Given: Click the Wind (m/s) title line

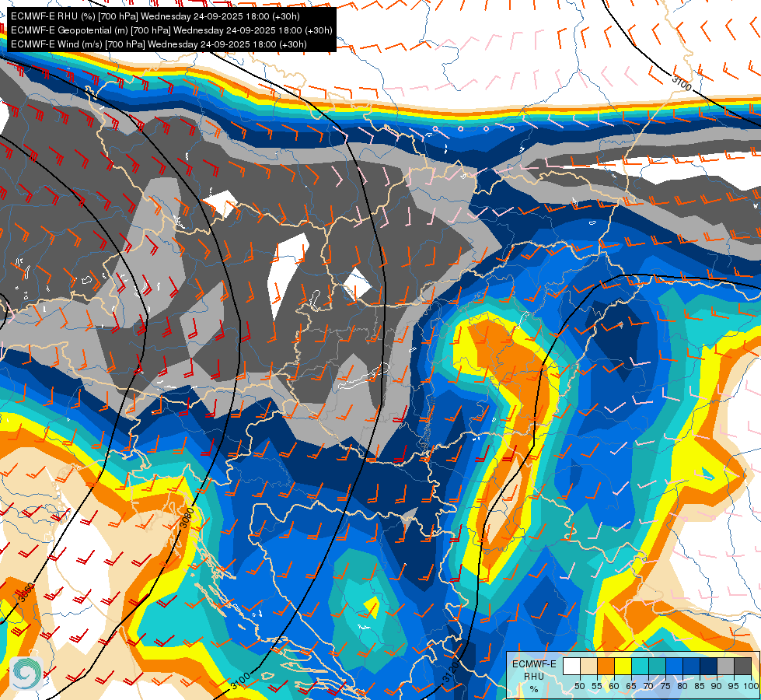Looking at the screenshot, I should [x=159, y=44].
